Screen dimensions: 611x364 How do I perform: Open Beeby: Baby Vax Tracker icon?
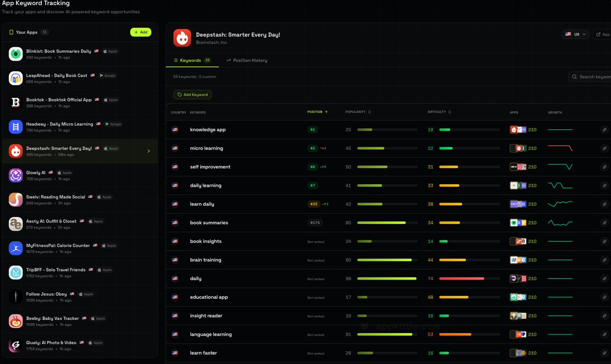[16, 321]
